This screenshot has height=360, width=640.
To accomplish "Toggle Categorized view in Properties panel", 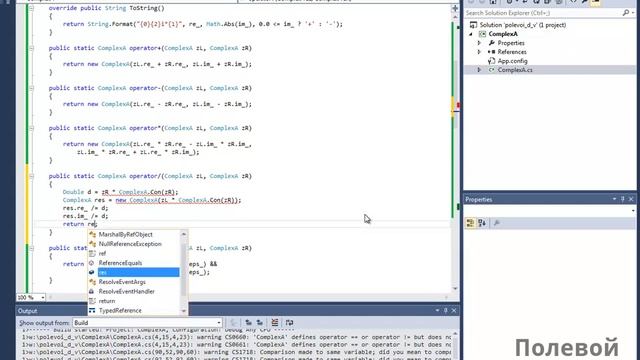I will 471,223.
